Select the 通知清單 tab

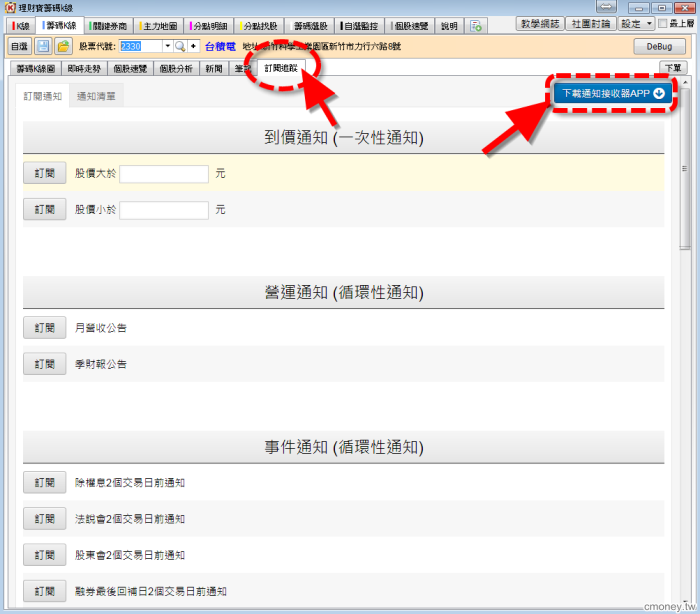click(x=96, y=97)
